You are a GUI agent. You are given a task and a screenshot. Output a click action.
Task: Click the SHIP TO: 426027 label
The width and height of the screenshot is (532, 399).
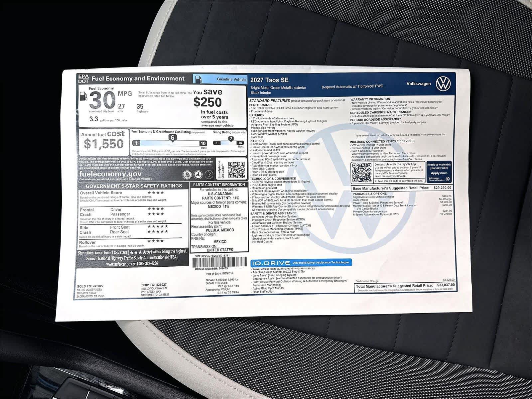[154, 285]
